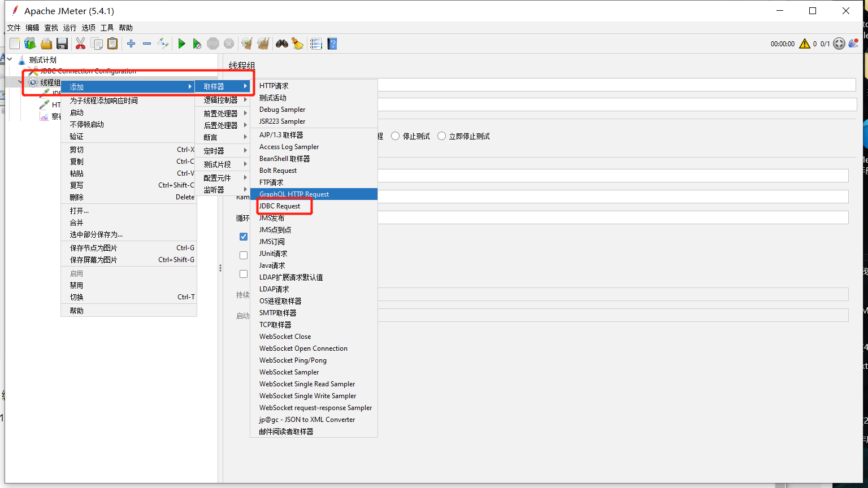Tick the checkbox just above the 持续 label
Image resolution: width=868 pixels, height=488 pixels.
click(x=244, y=274)
